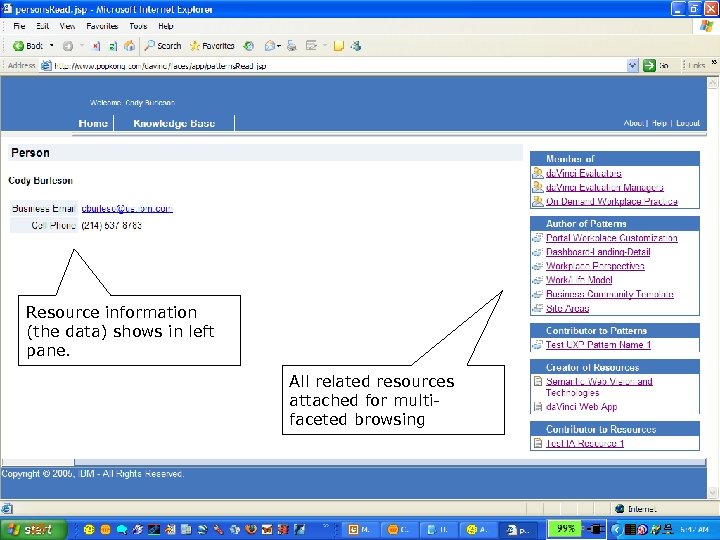Open the Help menu in the menu bar
The image size is (720, 540).
pos(165,26)
